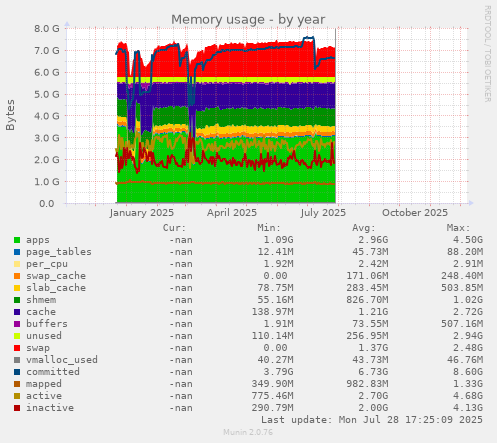Viewport: 497px width, 443px height.
Task: Click the yellow slab_cache legend swatch
Action: (17, 288)
